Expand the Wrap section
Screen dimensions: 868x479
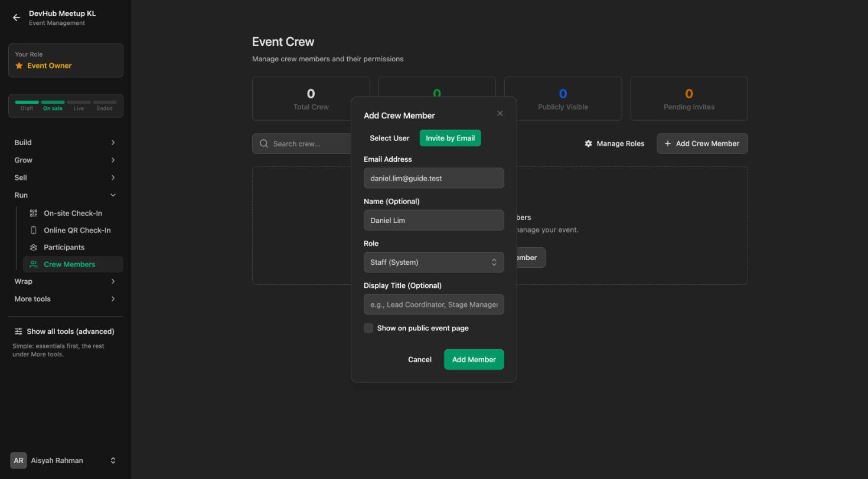coord(66,281)
